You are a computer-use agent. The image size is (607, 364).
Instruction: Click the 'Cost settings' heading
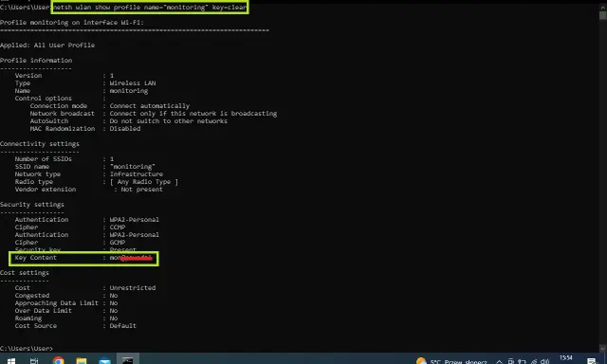point(25,273)
